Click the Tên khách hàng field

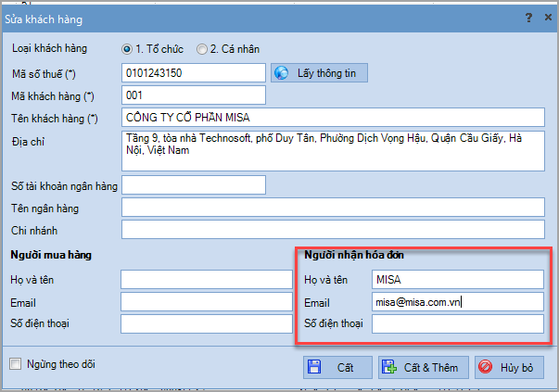click(333, 118)
